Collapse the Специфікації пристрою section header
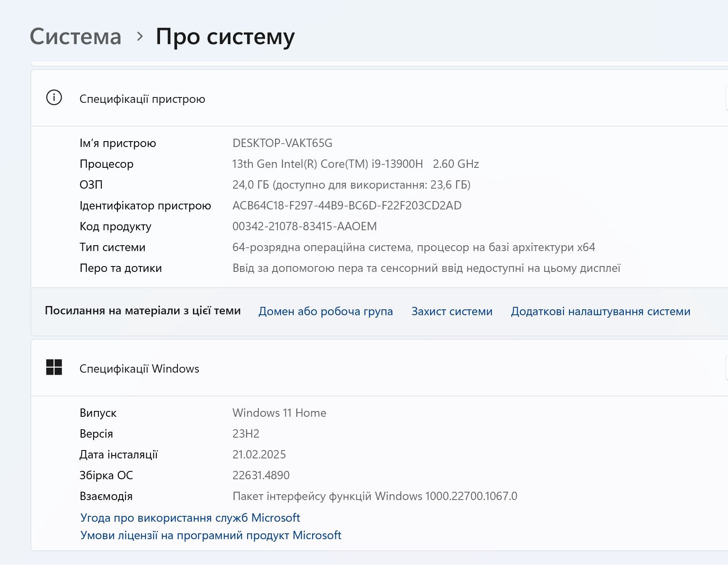Viewport: 728px width, 565px height. [x=379, y=98]
